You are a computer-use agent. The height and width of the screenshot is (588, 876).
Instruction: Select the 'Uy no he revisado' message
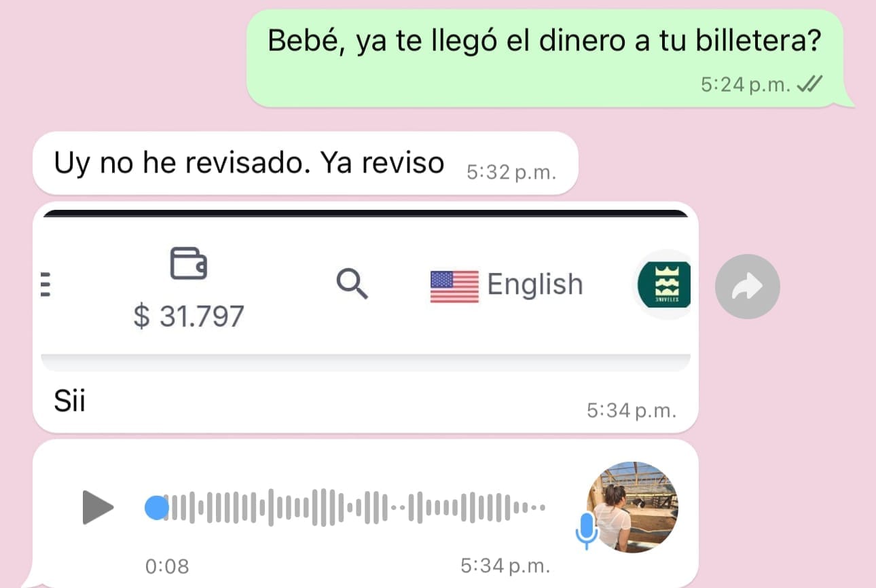tap(305, 163)
